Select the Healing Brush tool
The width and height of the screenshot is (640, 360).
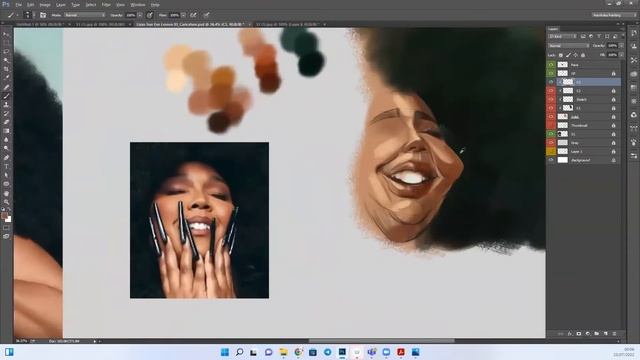[6, 87]
